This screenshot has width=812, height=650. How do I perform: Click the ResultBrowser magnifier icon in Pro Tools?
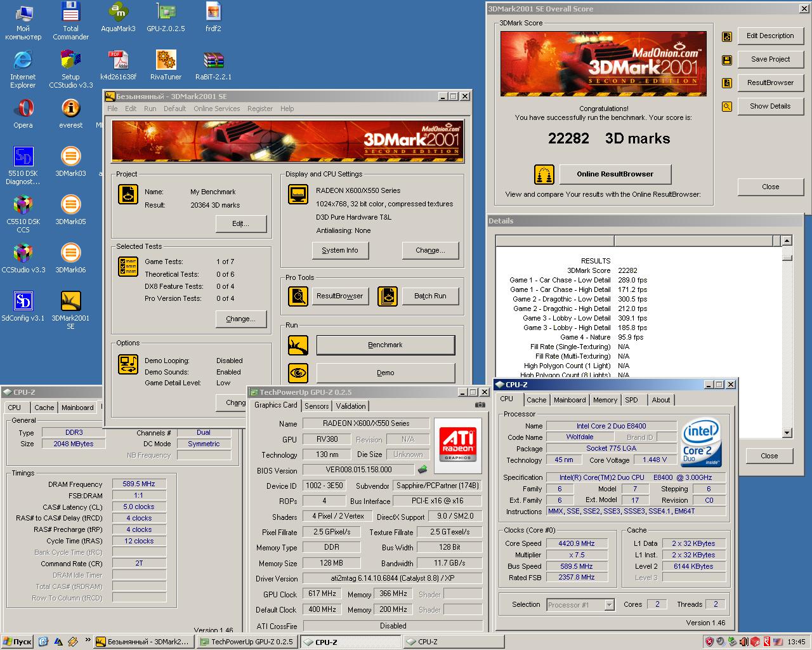pyautogui.click(x=298, y=296)
